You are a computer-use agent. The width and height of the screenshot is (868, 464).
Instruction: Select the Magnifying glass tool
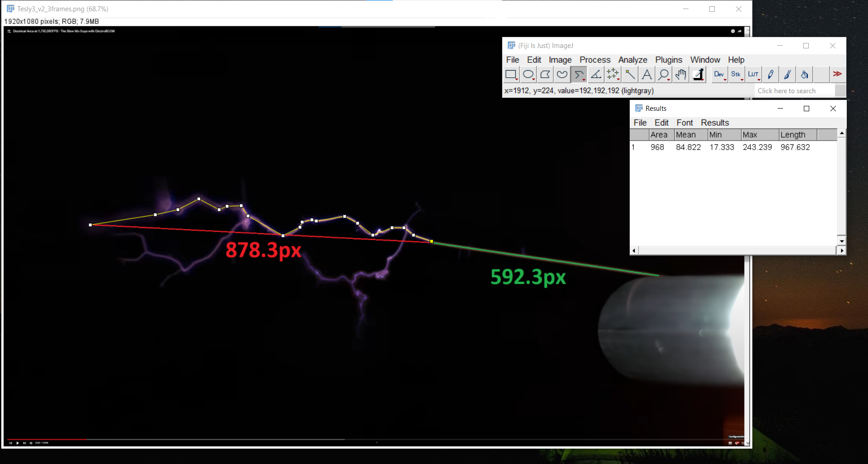[664, 75]
